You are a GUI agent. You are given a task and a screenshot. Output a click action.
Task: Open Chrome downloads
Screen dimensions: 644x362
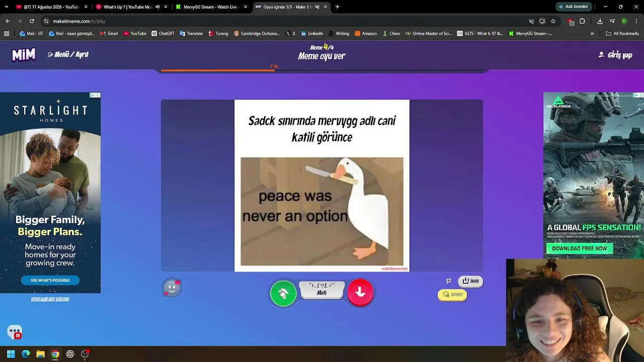(x=600, y=21)
